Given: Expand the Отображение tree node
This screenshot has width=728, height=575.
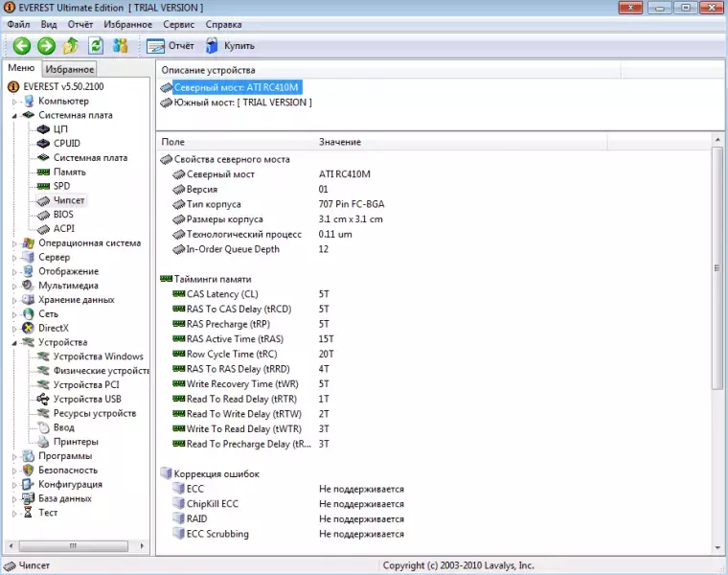Looking at the screenshot, I should tap(14, 272).
